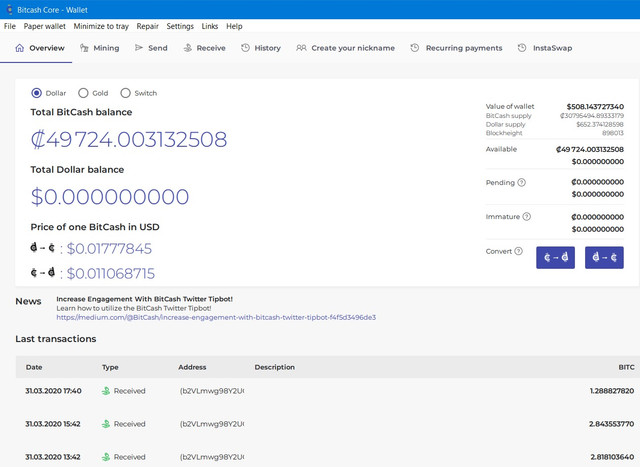The width and height of the screenshot is (640, 467).
Task: Select the Switch radio button
Action: click(125, 93)
